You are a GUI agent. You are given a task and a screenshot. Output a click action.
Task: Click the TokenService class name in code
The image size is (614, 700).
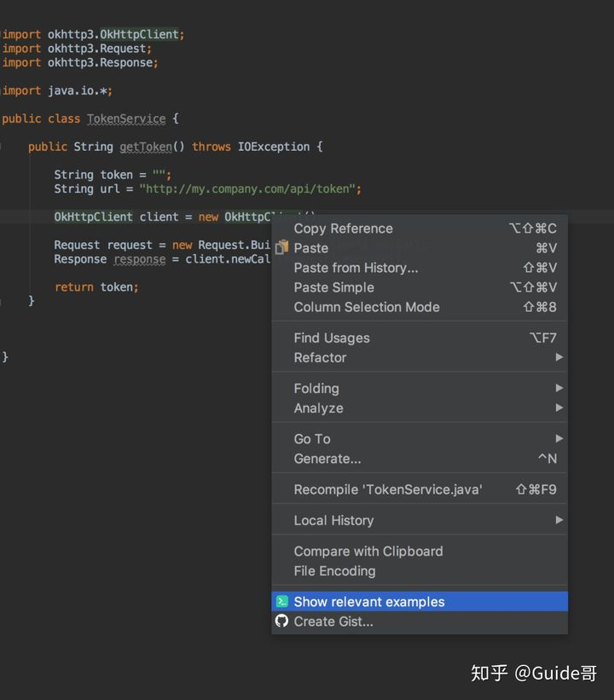(x=126, y=119)
